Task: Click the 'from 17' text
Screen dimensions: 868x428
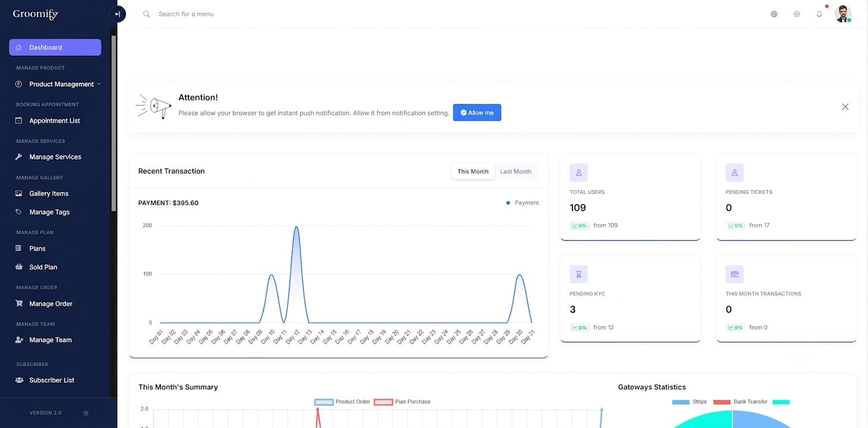Action: 759,225
